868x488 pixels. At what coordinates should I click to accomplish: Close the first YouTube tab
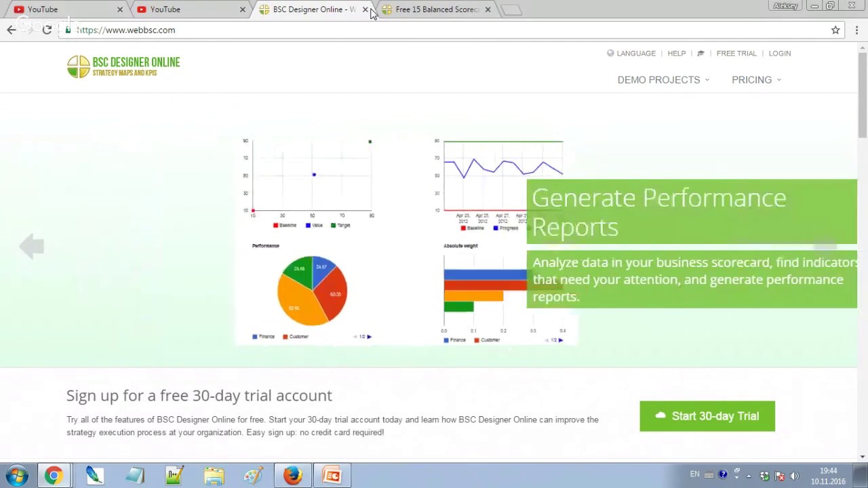tap(120, 9)
